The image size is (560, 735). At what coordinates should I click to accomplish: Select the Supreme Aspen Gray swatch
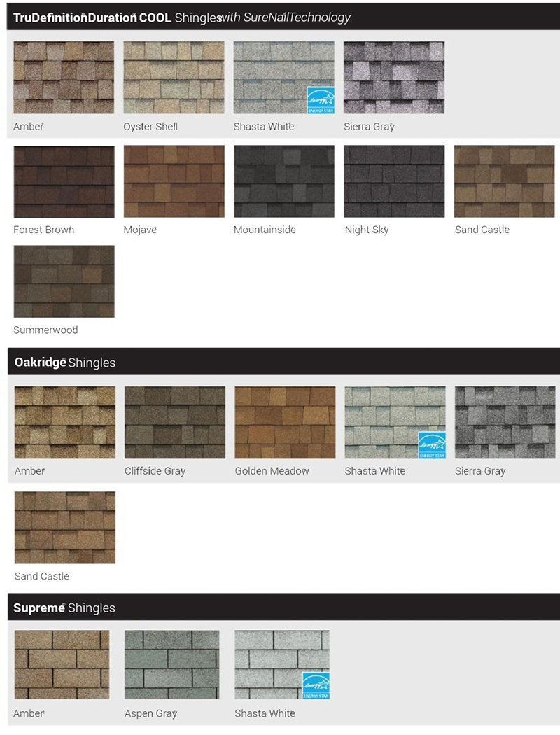[171, 665]
